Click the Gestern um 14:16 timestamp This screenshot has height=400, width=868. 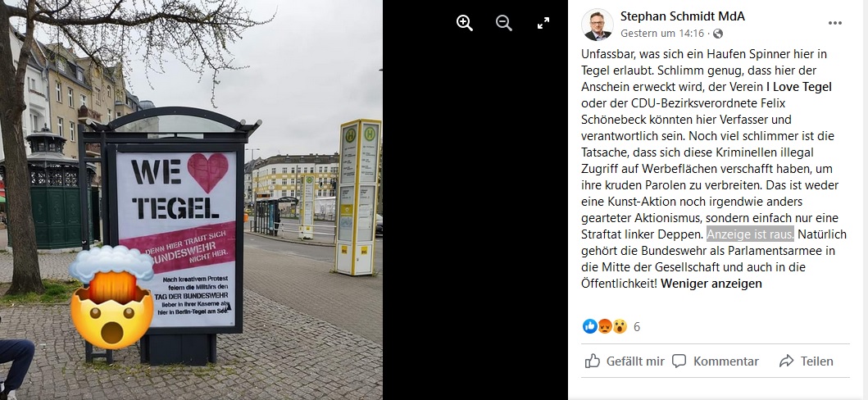[662, 34]
